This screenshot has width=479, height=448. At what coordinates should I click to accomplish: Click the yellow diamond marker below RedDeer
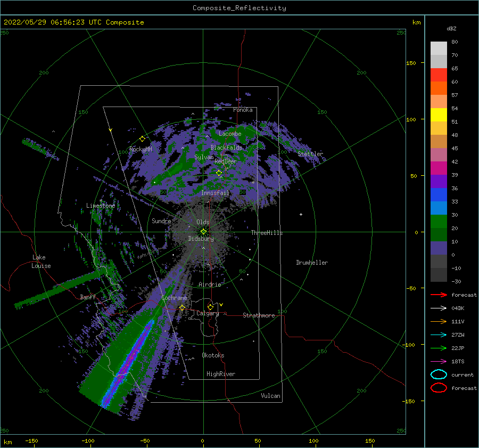(x=219, y=173)
